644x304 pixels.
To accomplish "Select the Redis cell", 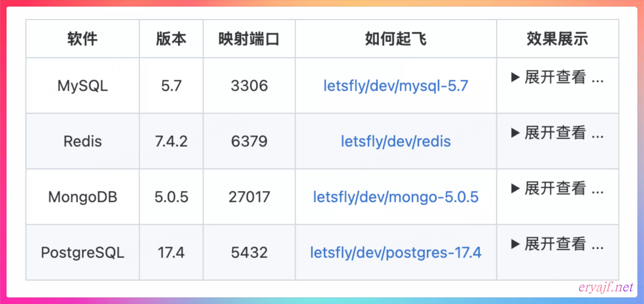I will click(82, 141).
